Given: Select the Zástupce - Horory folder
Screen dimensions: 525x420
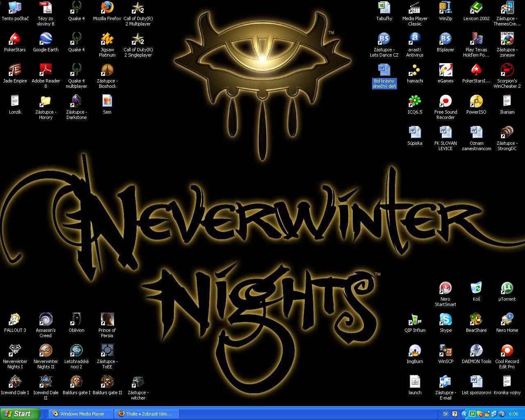Looking at the screenshot, I should 46,101.
